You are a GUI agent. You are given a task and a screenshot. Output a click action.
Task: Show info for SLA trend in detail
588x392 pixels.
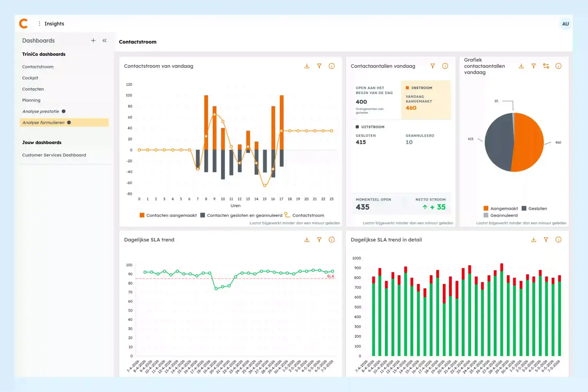[559, 240]
